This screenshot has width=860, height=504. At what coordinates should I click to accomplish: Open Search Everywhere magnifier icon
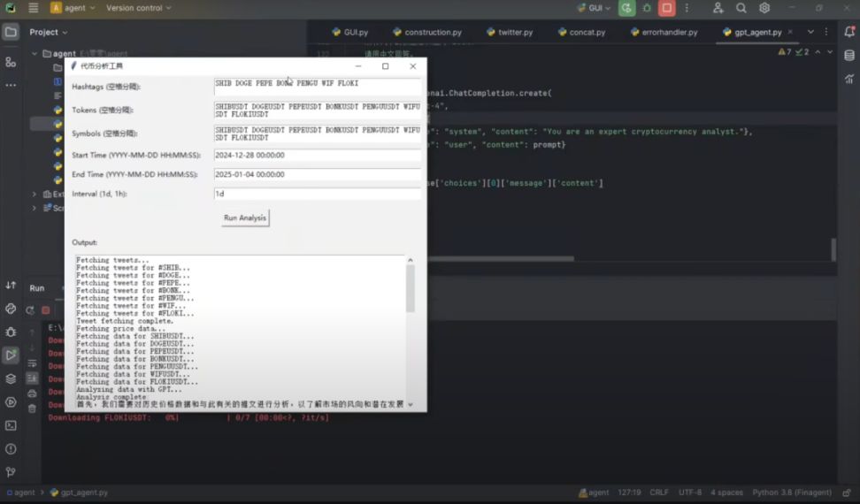click(x=741, y=8)
